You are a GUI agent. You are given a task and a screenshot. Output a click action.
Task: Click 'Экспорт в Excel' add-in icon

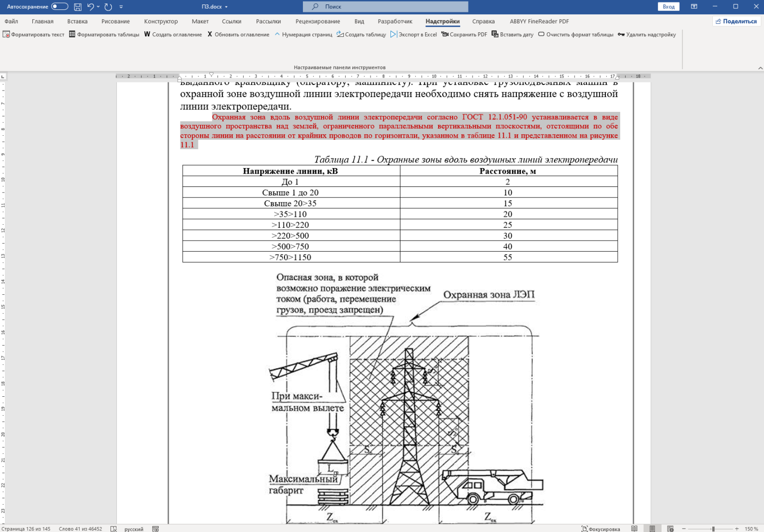[393, 34]
